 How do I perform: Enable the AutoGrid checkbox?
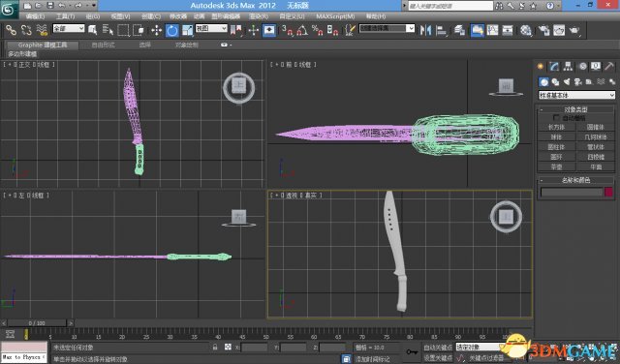click(x=556, y=118)
